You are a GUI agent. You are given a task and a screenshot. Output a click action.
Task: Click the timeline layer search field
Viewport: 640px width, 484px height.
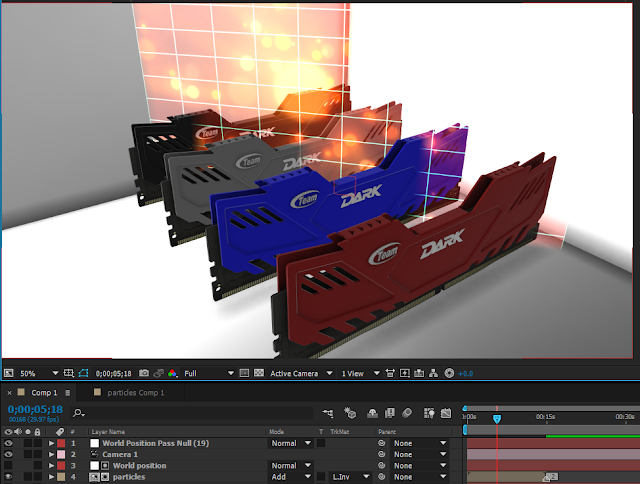click(192, 413)
